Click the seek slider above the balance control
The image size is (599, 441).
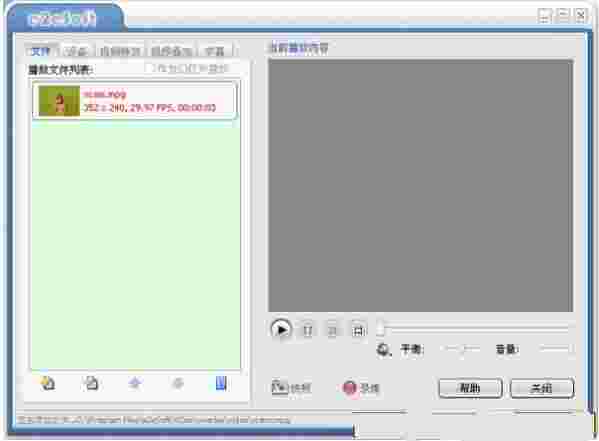tap(474, 328)
